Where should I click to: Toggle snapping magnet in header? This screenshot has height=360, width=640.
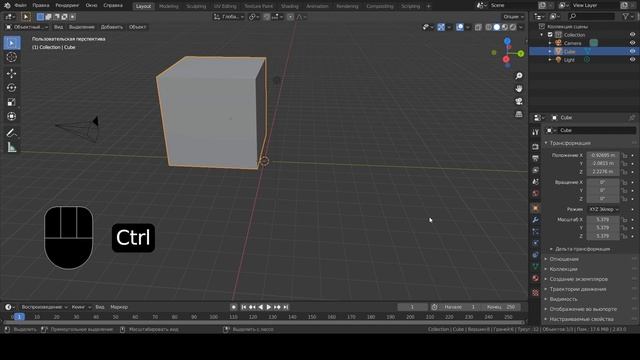click(x=267, y=17)
